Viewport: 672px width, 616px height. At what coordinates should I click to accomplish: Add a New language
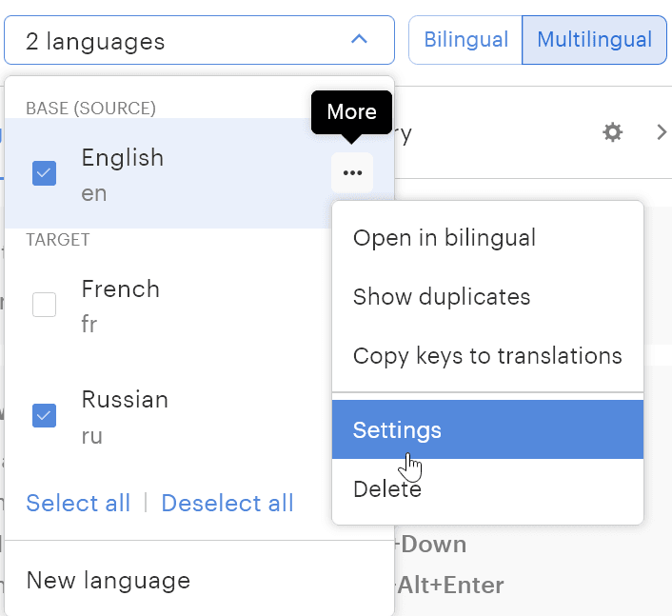(108, 580)
